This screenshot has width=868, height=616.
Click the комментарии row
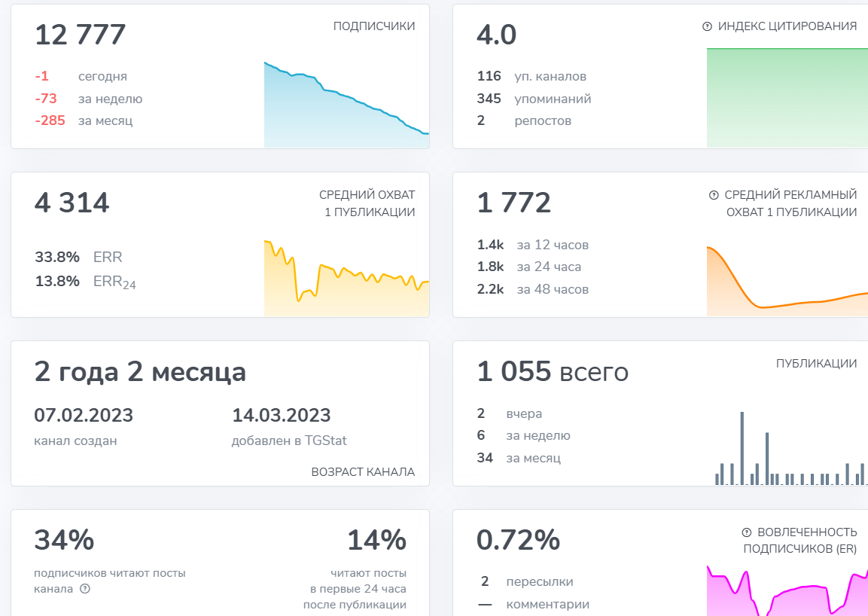[533, 605]
